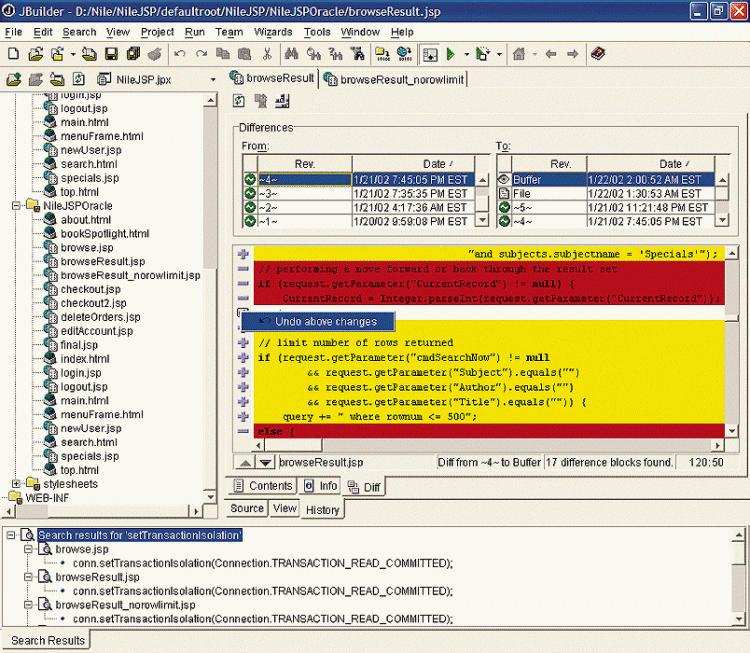This screenshot has height=653, width=750.
Task: Collapse the Search results root node
Action: pyautogui.click(x=11, y=535)
